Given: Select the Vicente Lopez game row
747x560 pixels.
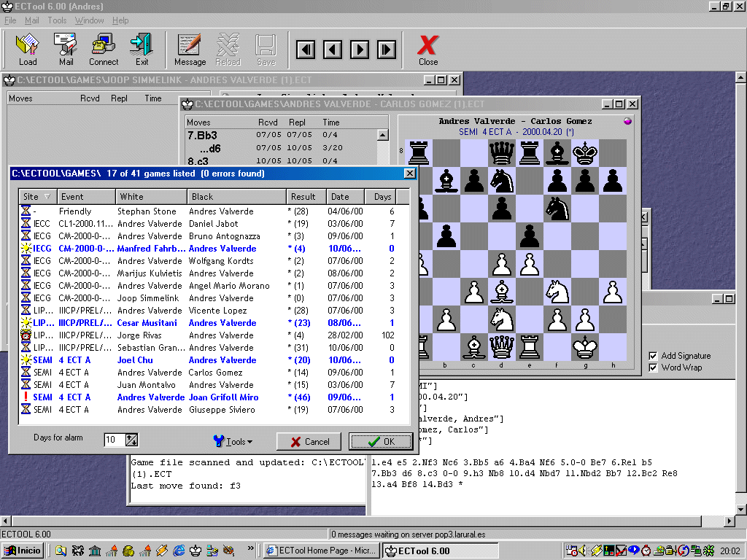Looking at the screenshot, I should pos(214,310).
